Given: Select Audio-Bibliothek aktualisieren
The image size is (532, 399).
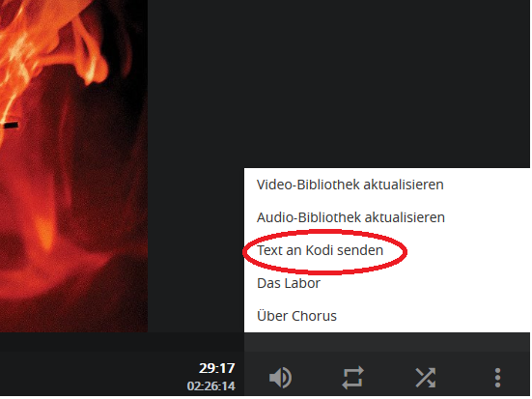Looking at the screenshot, I should tap(387, 217).
